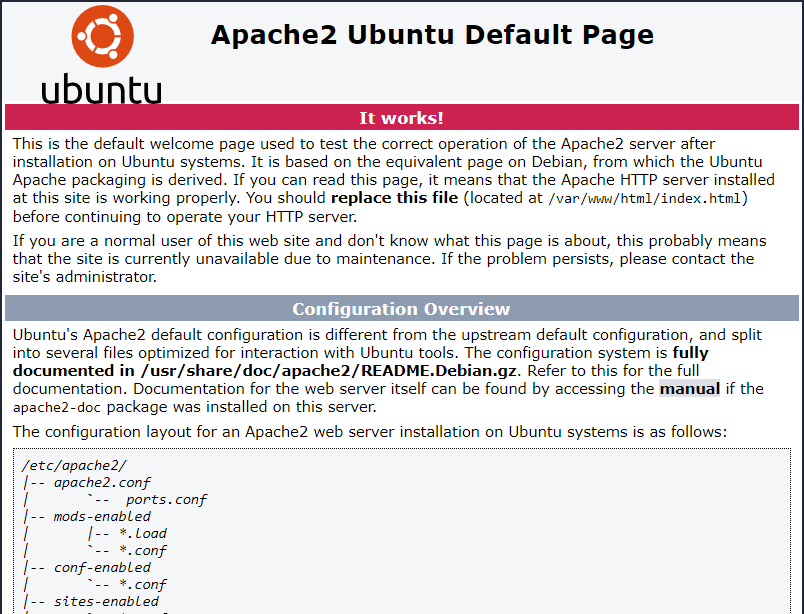Click the 'It works!' banner

tap(401, 117)
